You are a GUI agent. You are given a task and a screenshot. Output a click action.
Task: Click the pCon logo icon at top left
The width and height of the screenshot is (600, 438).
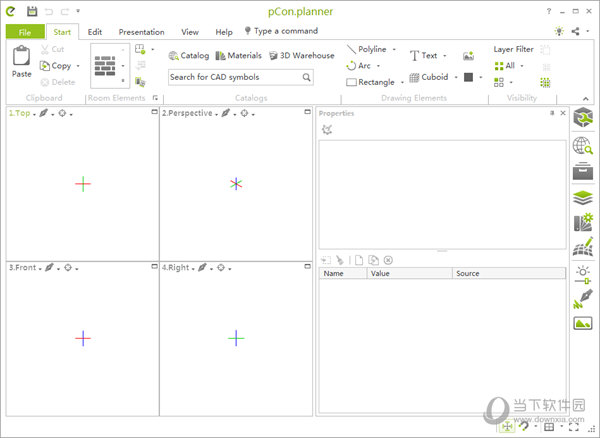(11, 11)
